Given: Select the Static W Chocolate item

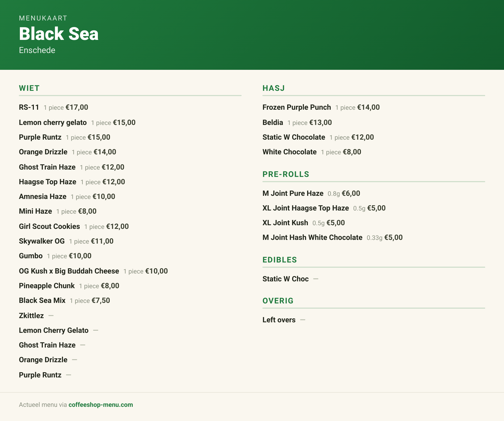Looking at the screenshot, I should pyautogui.click(x=318, y=137).
